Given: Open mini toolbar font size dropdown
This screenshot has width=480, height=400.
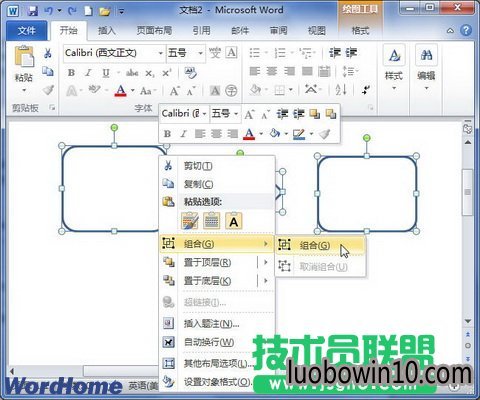Looking at the screenshot, I should (x=236, y=114).
